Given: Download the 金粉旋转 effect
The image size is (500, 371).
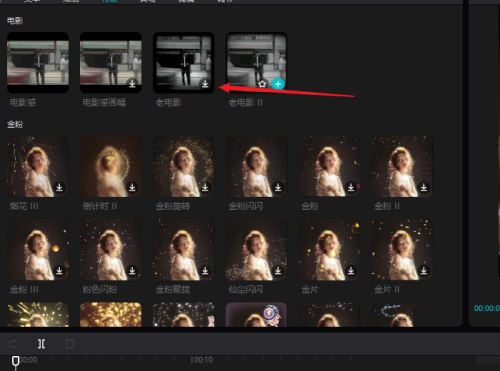Looking at the screenshot, I should [x=205, y=187].
